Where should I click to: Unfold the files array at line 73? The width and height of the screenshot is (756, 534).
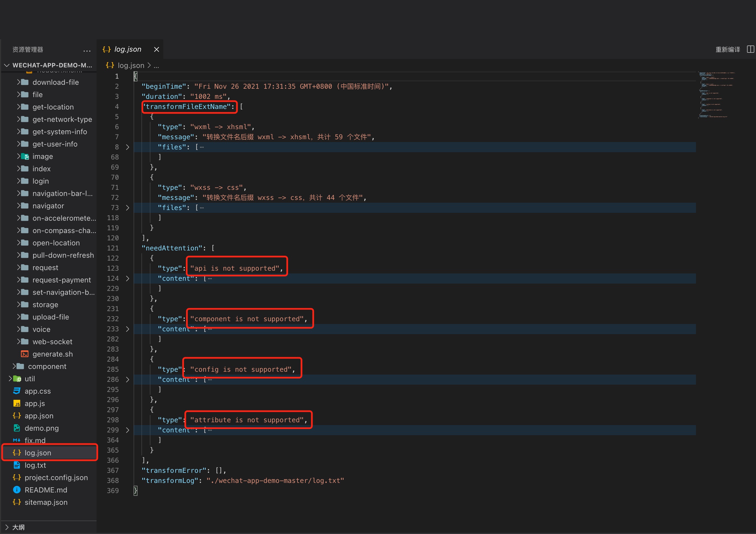128,207
